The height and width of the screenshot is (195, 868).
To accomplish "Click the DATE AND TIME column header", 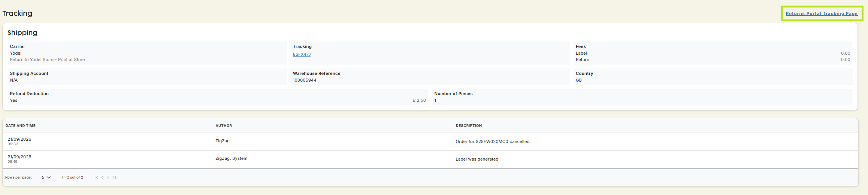I will [21, 126].
